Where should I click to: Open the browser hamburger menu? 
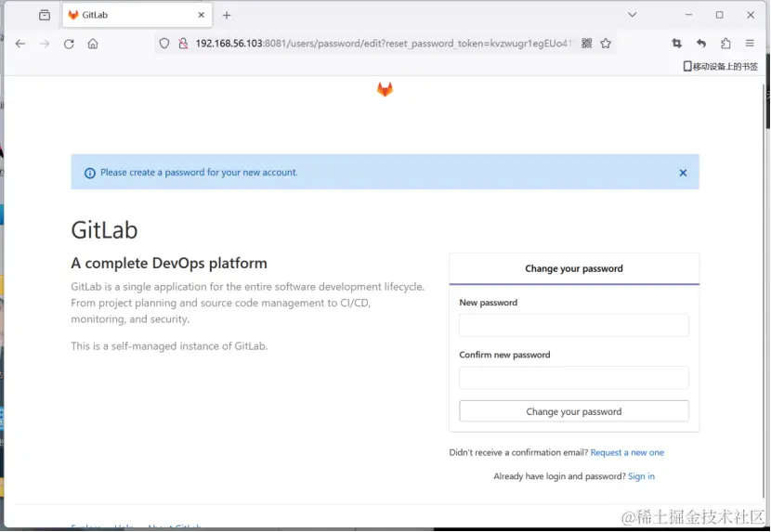coord(750,44)
